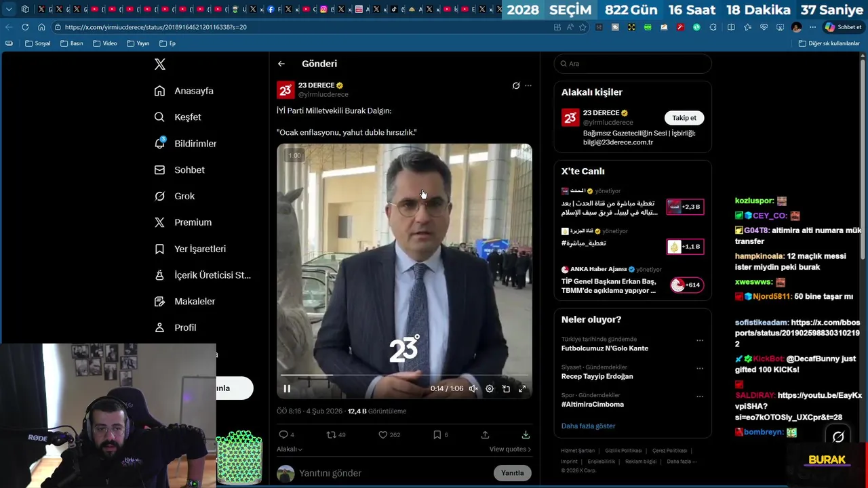Viewport: 868px width, 488px height.
Task: Open floating Grok button at bottom right
Action: coord(838,437)
